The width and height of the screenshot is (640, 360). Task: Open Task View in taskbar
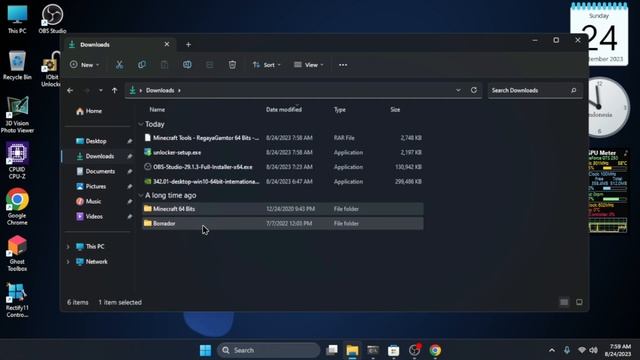tap(332, 350)
